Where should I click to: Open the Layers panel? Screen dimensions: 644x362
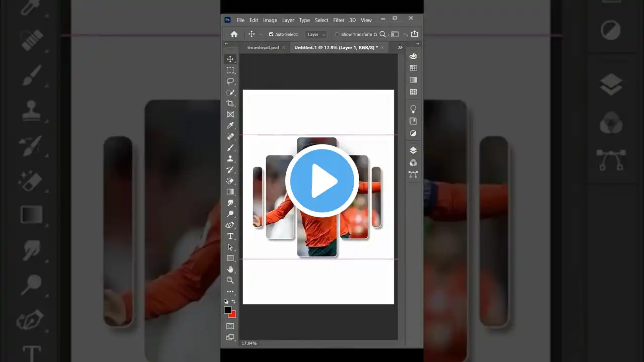pos(414,150)
